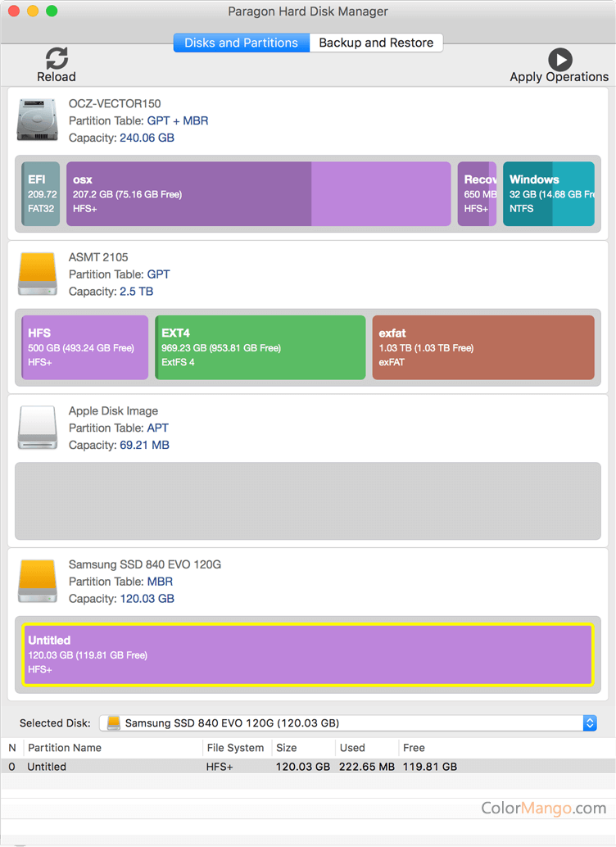The height and width of the screenshot is (847, 616).
Task: Select the Apple Disk Image drive icon
Action: pyautogui.click(x=38, y=428)
